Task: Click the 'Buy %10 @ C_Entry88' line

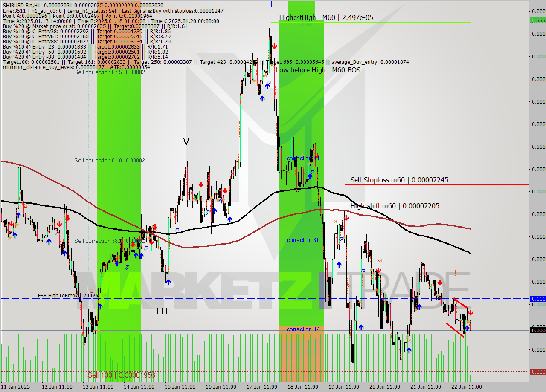Action: (x=87, y=41)
